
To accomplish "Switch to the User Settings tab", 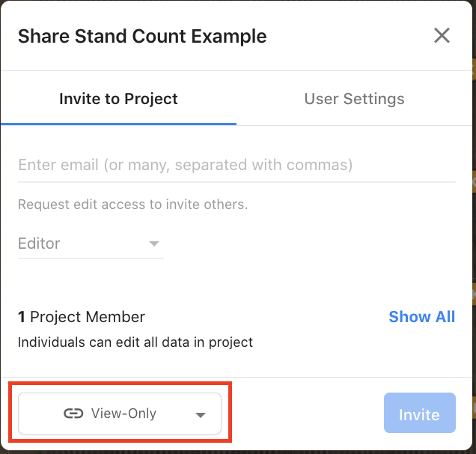I will 354,99.
